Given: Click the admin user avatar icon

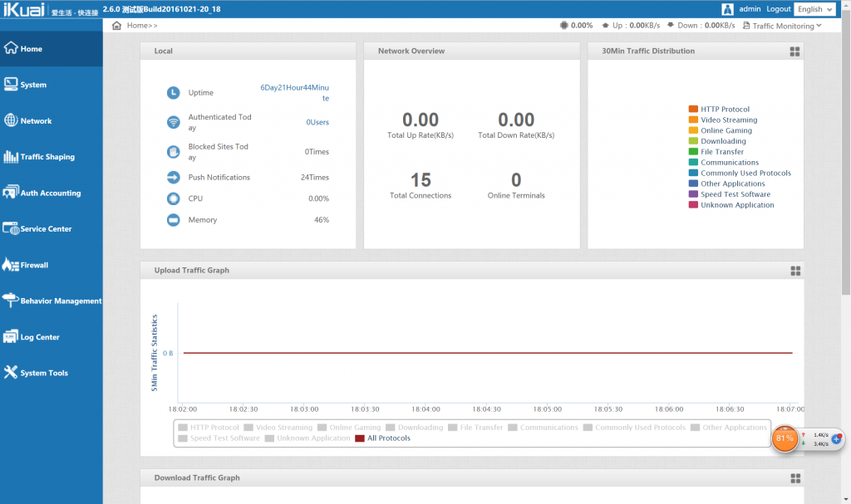Looking at the screenshot, I should click(727, 9).
